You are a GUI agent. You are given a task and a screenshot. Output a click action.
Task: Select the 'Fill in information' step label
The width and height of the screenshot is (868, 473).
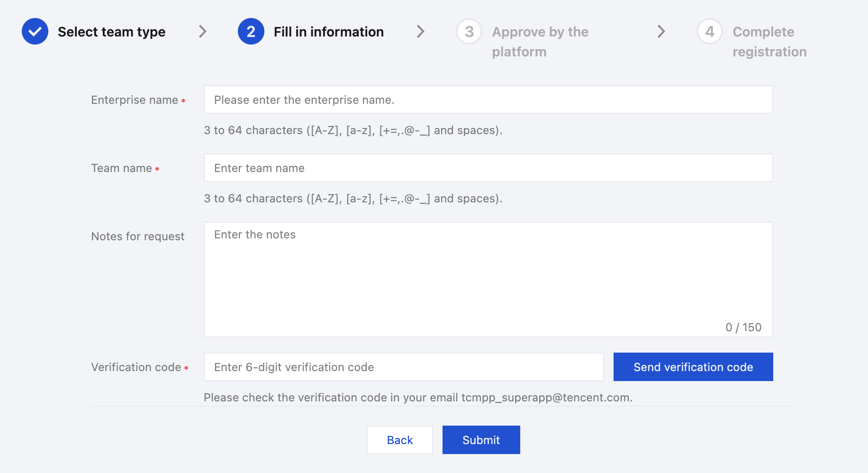tap(328, 32)
